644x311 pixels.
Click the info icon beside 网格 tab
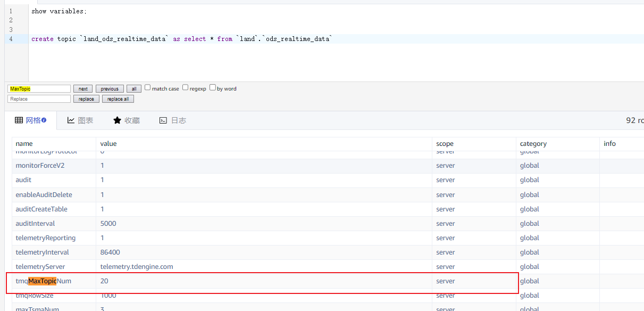(x=44, y=120)
